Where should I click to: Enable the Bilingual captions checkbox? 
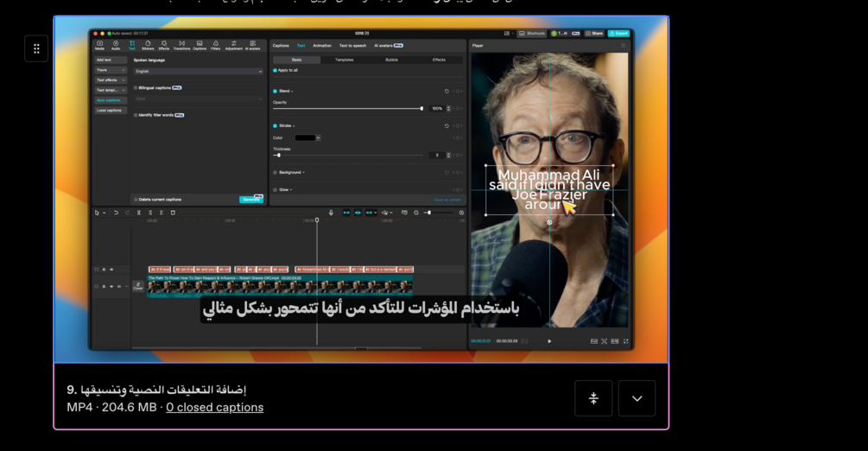tap(136, 87)
